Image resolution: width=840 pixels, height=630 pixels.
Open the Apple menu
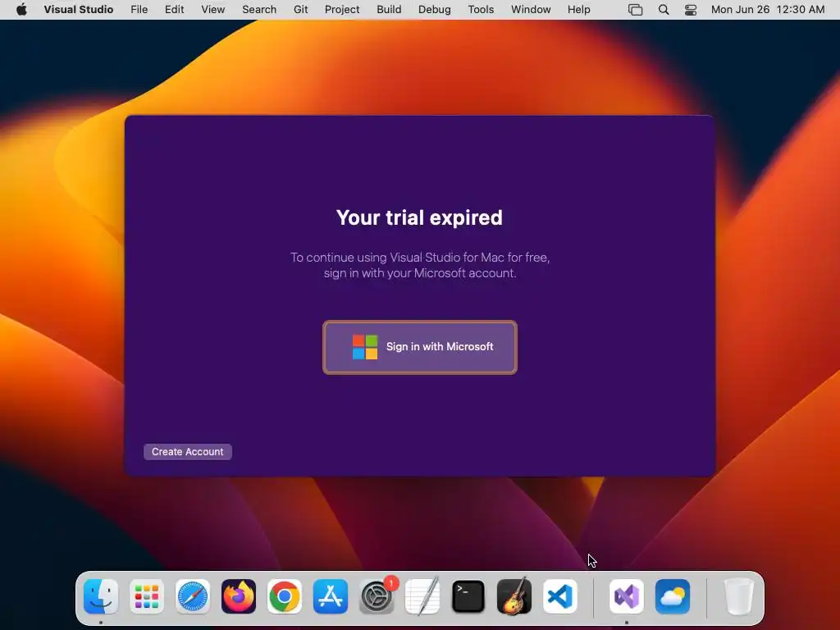21,10
